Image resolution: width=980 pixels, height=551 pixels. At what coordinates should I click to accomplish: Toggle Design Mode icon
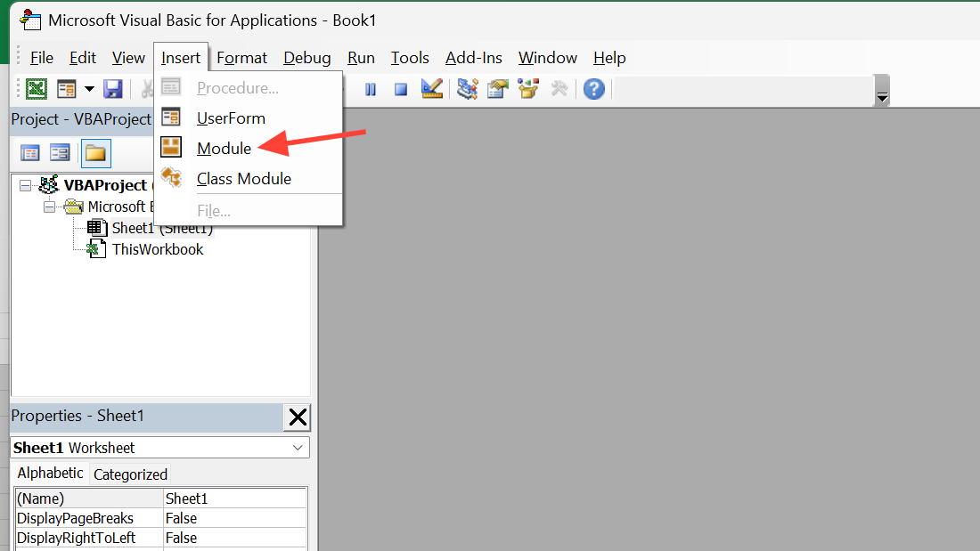432,89
